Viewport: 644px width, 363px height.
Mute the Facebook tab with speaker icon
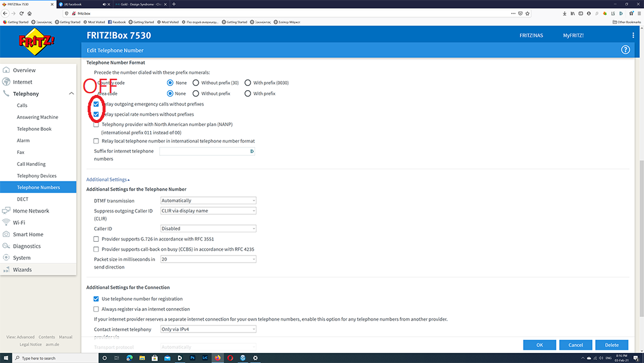(104, 4)
